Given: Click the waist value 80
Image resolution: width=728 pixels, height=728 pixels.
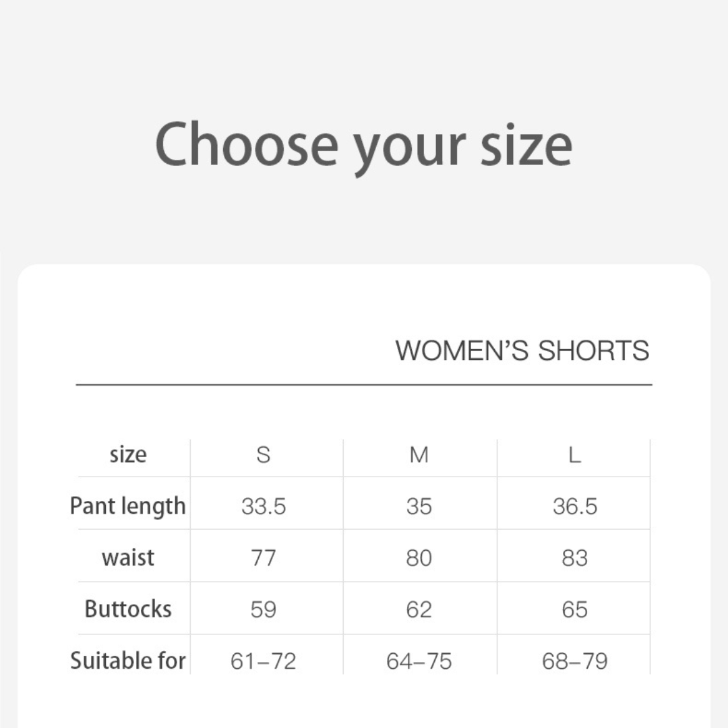Looking at the screenshot, I should [419, 559].
